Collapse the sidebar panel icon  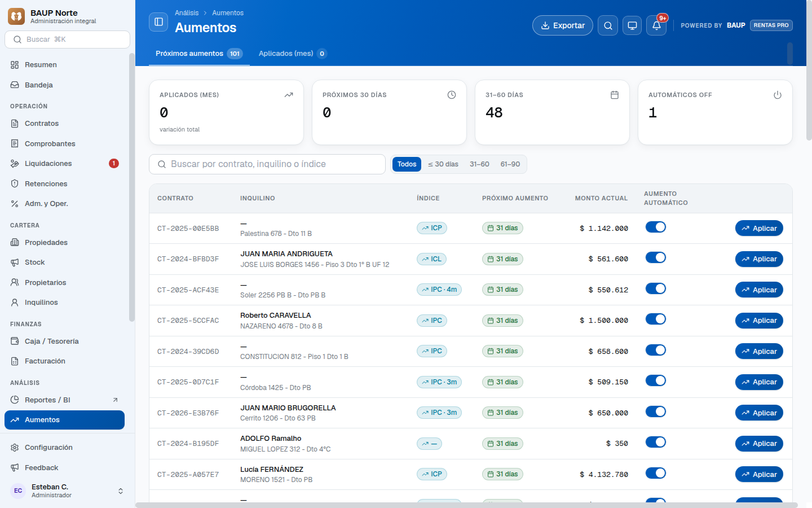point(158,22)
